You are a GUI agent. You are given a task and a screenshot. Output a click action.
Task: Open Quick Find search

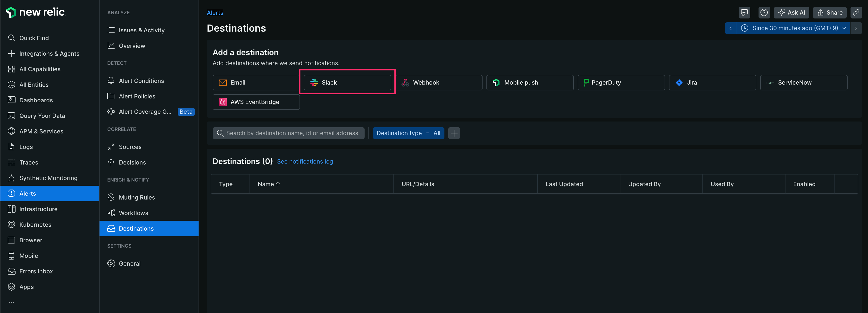pyautogui.click(x=34, y=38)
